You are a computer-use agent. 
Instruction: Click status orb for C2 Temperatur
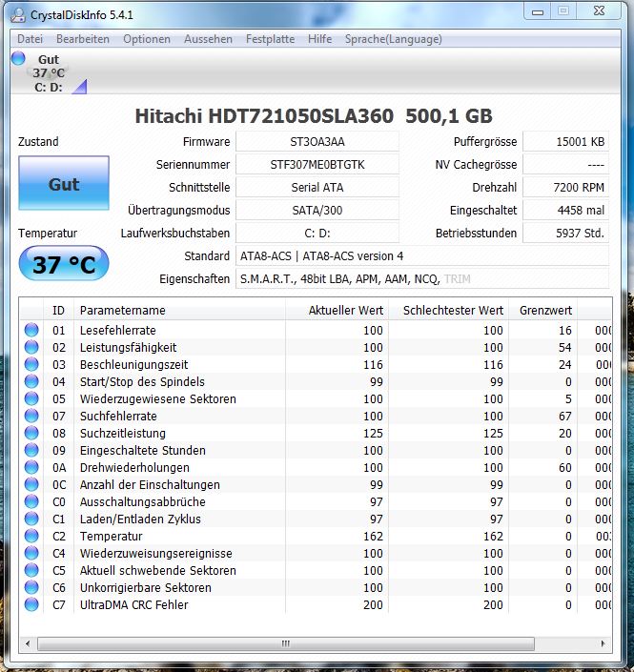tap(31, 536)
